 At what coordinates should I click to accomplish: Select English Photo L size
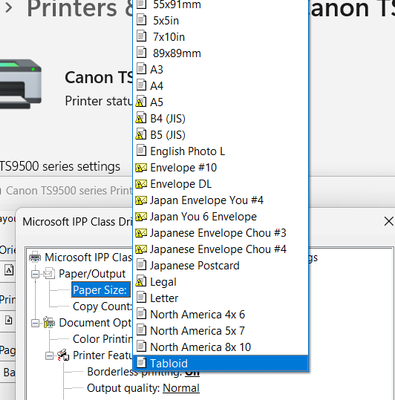(x=220, y=151)
